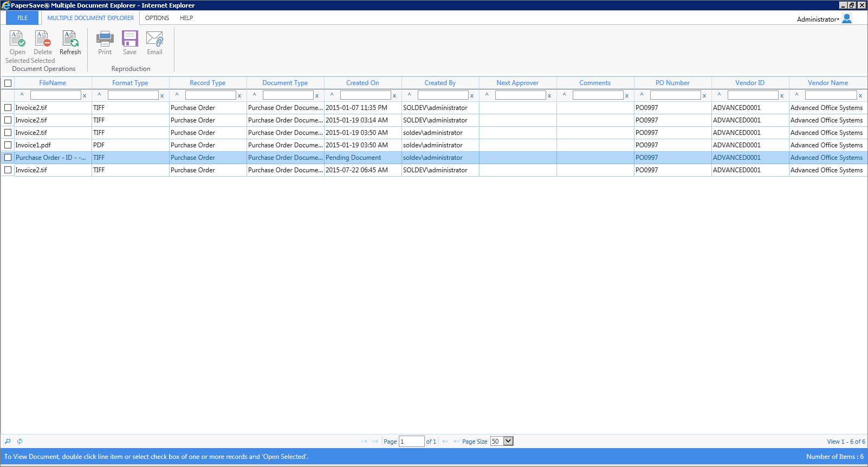
Task: Clear the Created By filter with x
Action: 472,96
